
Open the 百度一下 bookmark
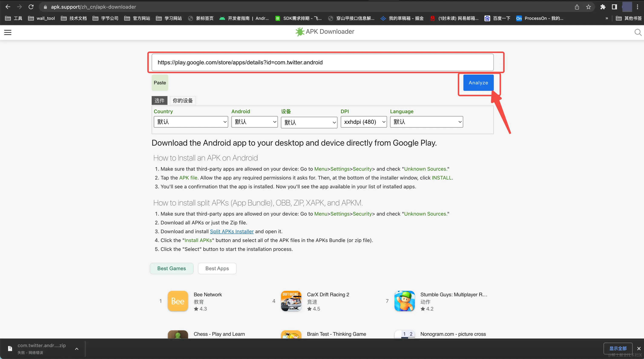coord(497,18)
